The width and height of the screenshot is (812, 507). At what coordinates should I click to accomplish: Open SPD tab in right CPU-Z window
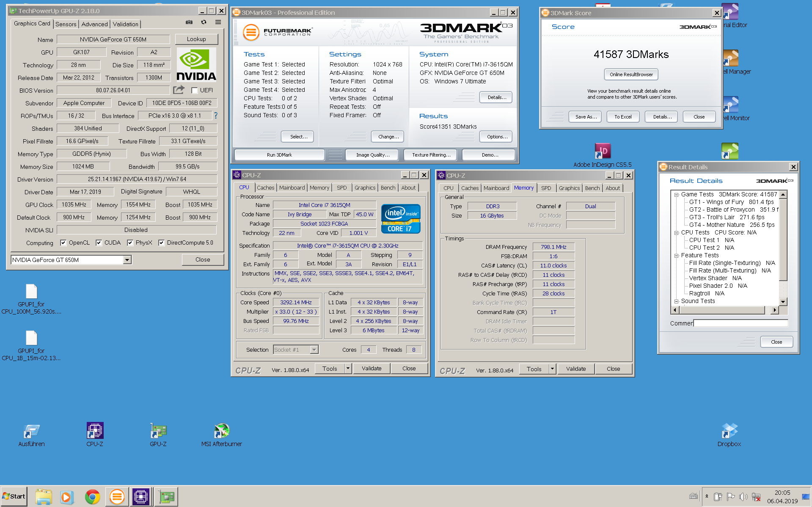546,188
